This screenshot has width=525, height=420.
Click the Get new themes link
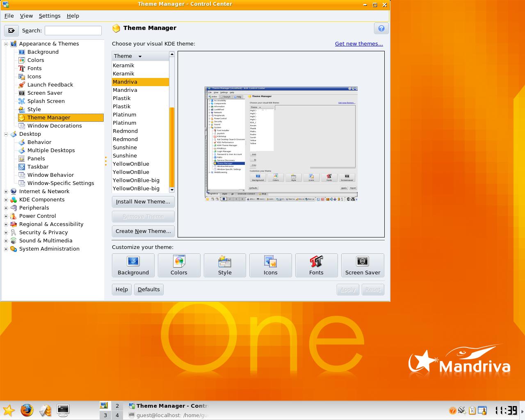[359, 44]
